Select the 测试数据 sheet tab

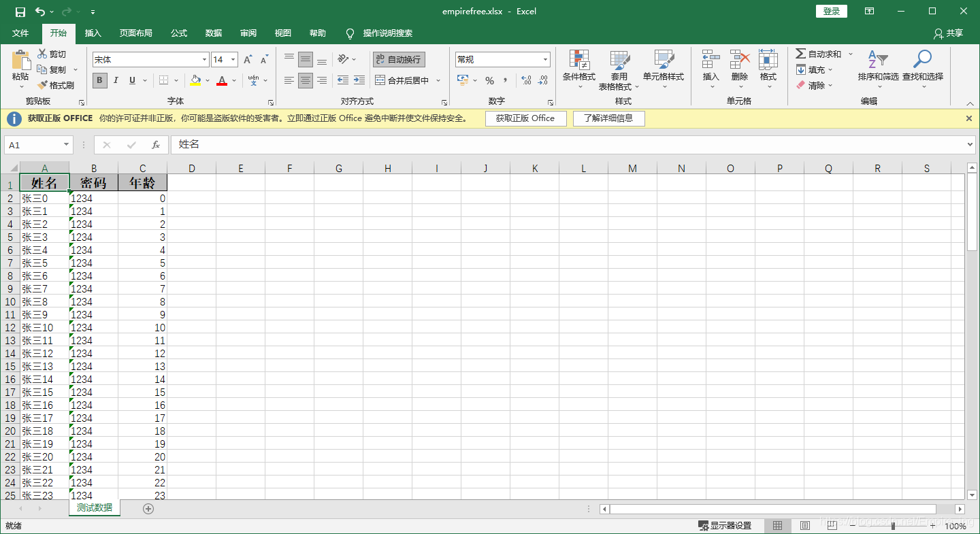94,507
